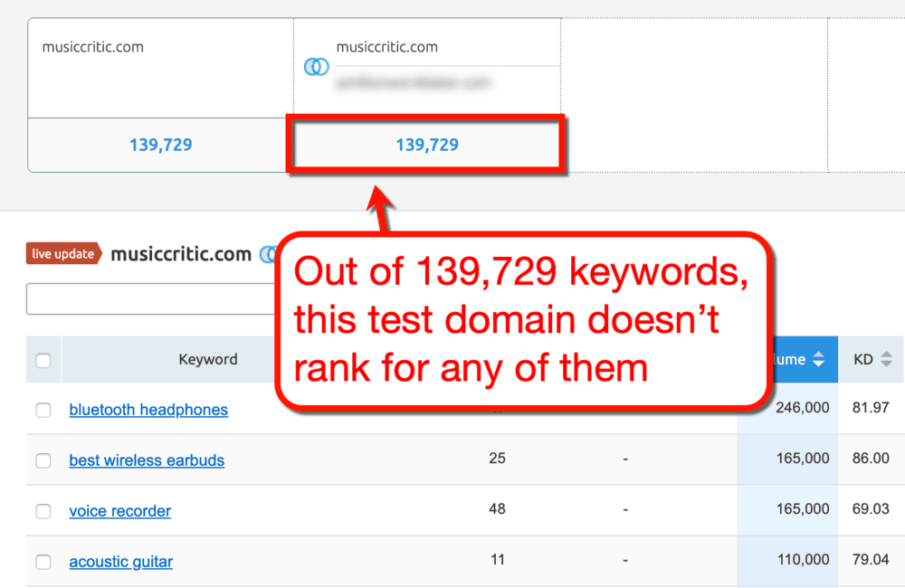This screenshot has width=905, height=588.
Task: Open the best wireless earbuds keyword link
Action: tap(147, 460)
